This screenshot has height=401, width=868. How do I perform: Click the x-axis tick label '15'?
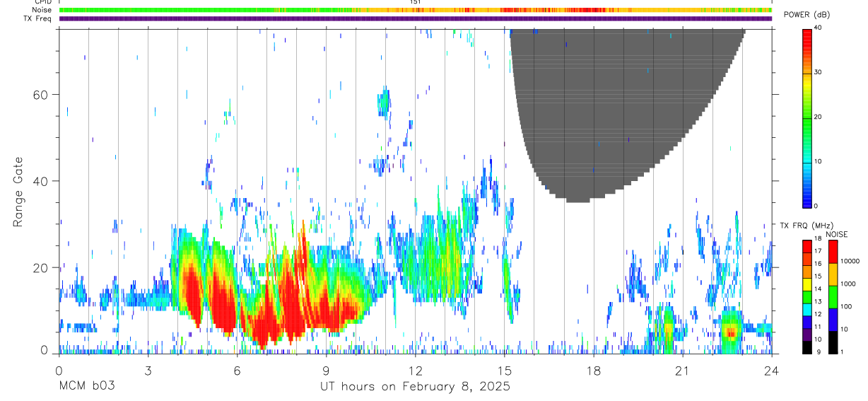coord(505,371)
